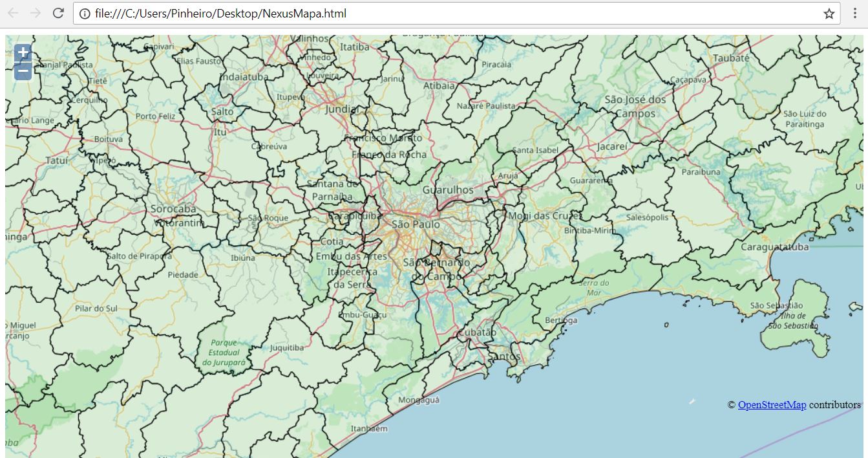Click the browser forward arrow
This screenshot has width=868, height=458.
tap(36, 13)
